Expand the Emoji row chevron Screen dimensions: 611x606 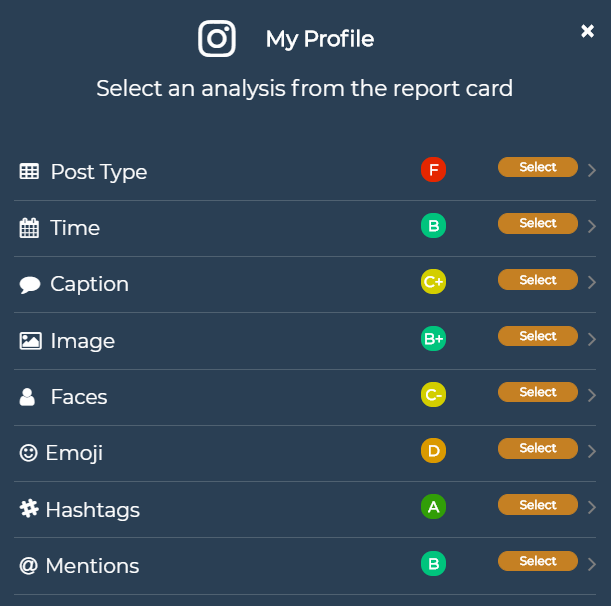point(592,451)
